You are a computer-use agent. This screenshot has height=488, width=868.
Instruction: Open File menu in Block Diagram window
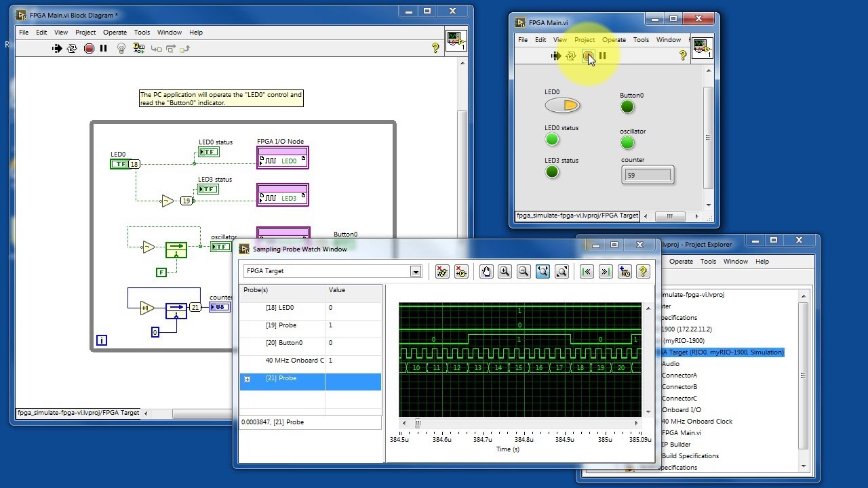(24, 32)
